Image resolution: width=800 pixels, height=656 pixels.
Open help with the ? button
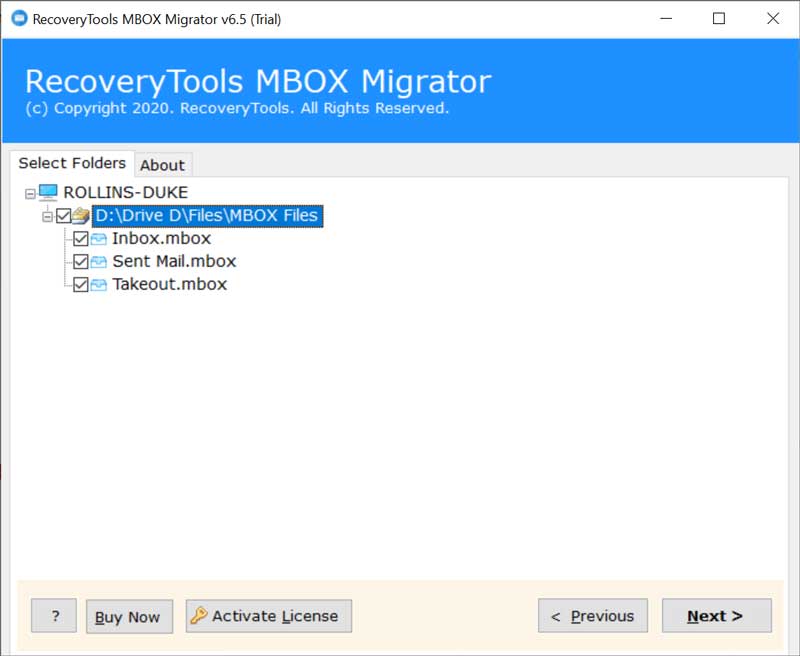point(54,616)
